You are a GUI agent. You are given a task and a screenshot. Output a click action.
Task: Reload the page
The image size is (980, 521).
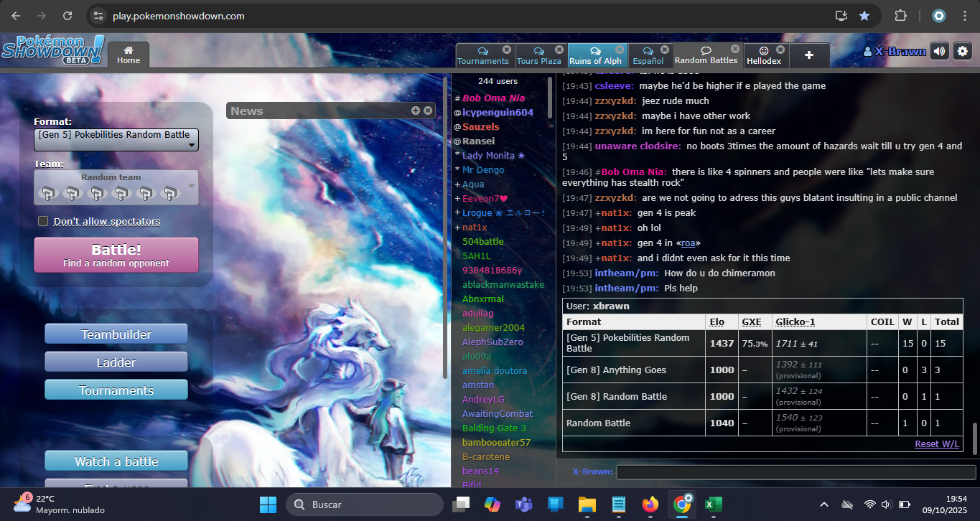67,16
